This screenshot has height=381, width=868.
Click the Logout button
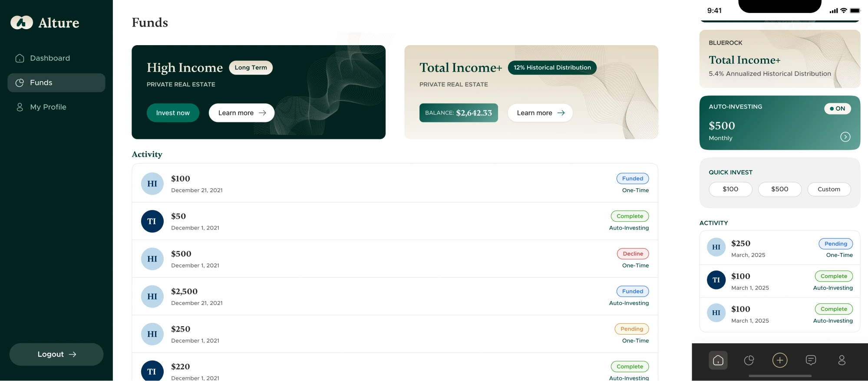pos(56,354)
